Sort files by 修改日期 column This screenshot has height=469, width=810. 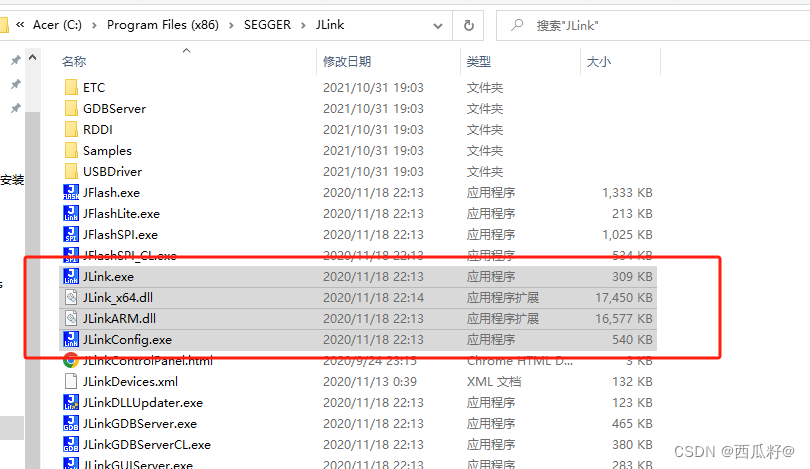(x=347, y=61)
